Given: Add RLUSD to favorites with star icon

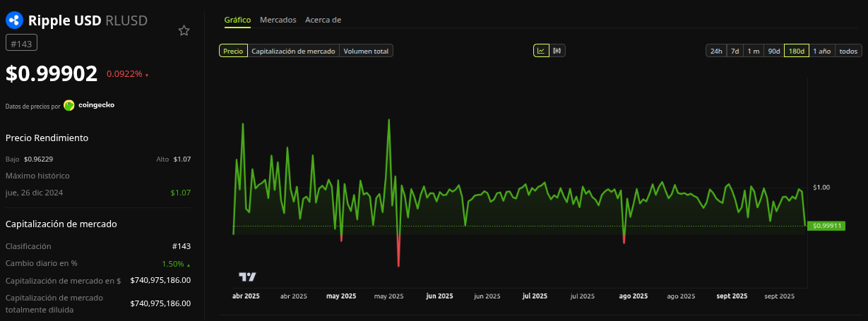Looking at the screenshot, I should click(184, 30).
